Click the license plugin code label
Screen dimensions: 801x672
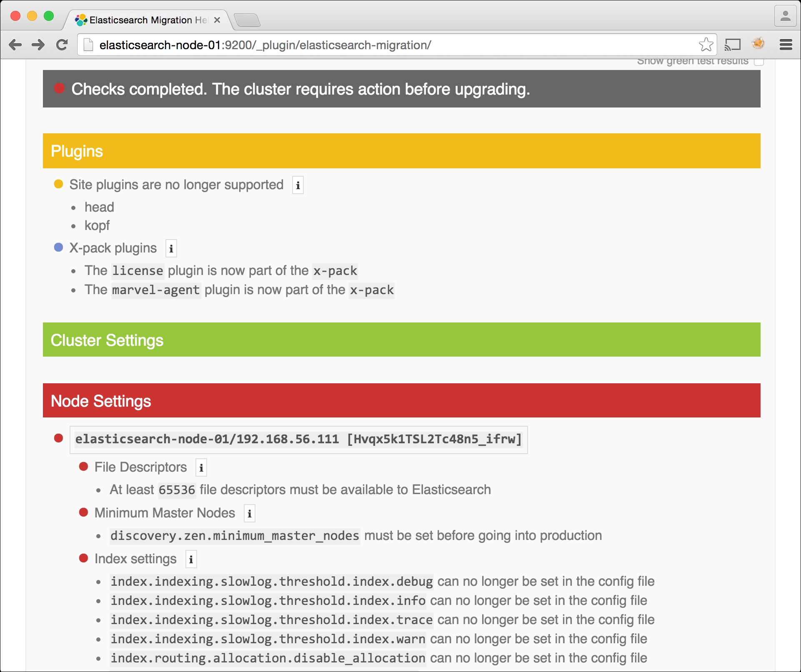[x=138, y=271]
